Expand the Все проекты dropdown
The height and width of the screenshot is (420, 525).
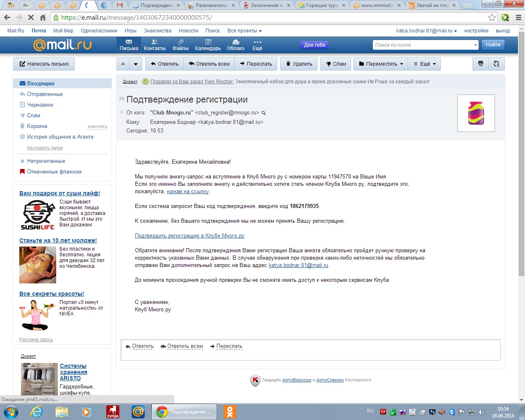(244, 31)
